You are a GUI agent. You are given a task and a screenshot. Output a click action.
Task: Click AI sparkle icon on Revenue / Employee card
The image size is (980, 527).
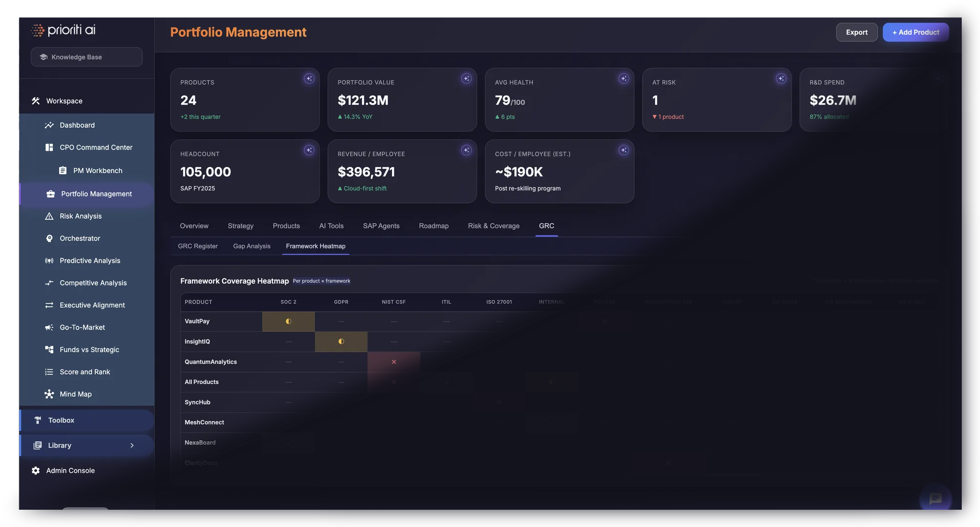466,150
